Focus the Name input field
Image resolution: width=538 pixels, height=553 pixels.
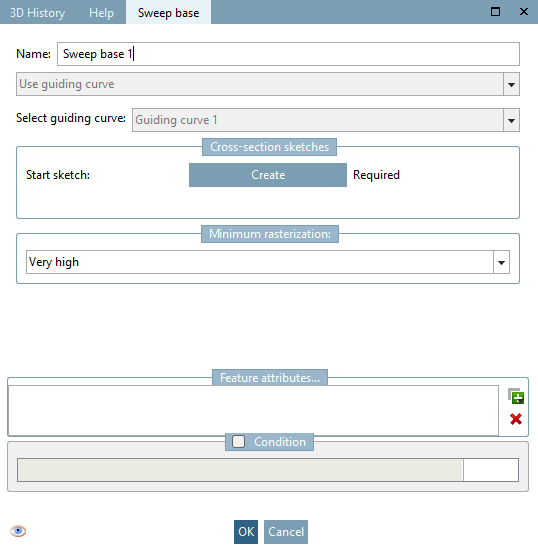point(288,54)
